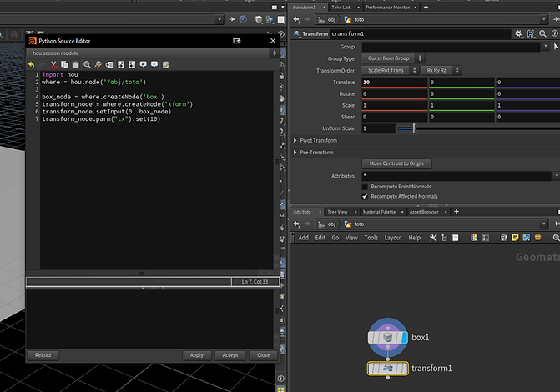Screen dimensions: 560x392
Task: Open the Attributes field dropdown arrow
Action: click(556, 175)
